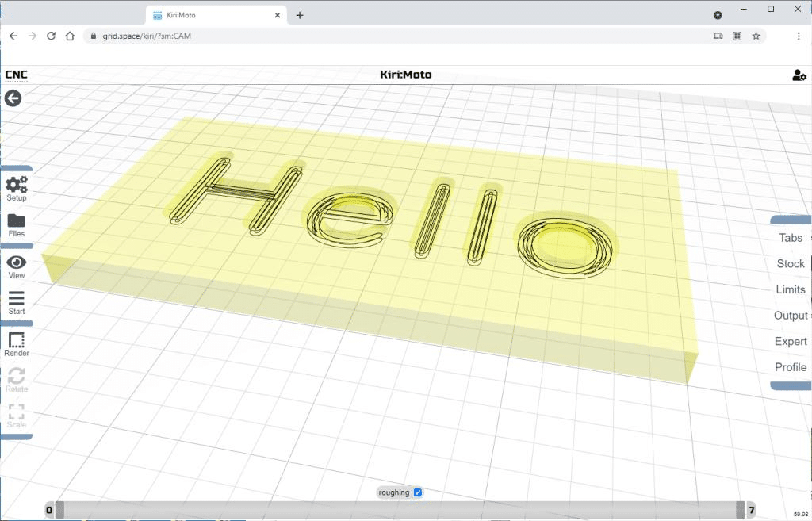The image size is (812, 521).
Task: Click the View eye icon
Action: [17, 263]
